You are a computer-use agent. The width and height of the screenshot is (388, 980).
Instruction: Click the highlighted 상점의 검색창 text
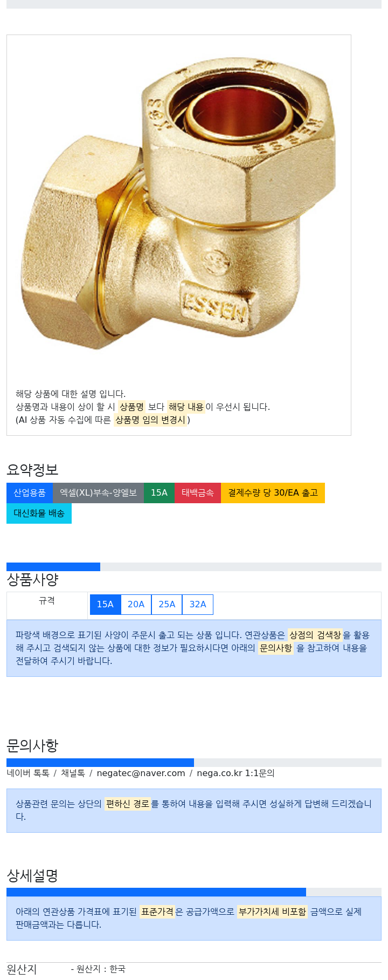point(315,635)
